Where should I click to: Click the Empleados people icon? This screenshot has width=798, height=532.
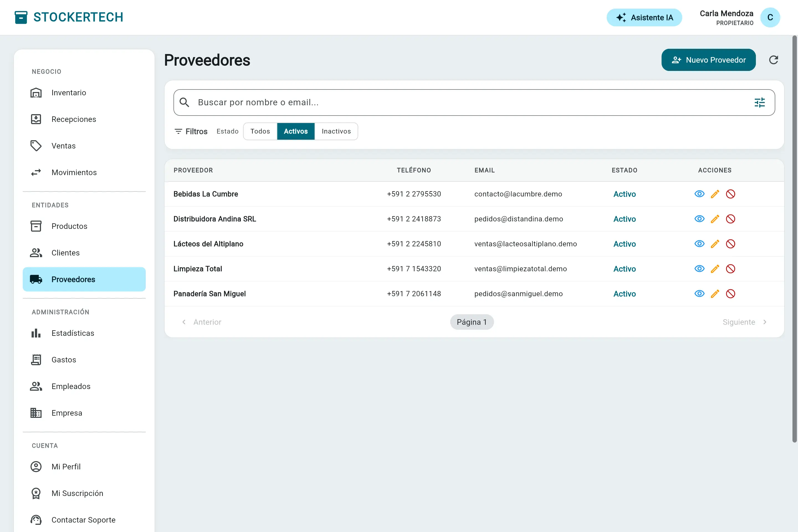pyautogui.click(x=36, y=386)
